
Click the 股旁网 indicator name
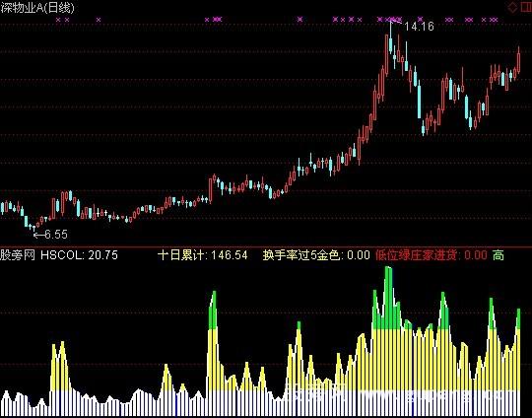(x=18, y=255)
